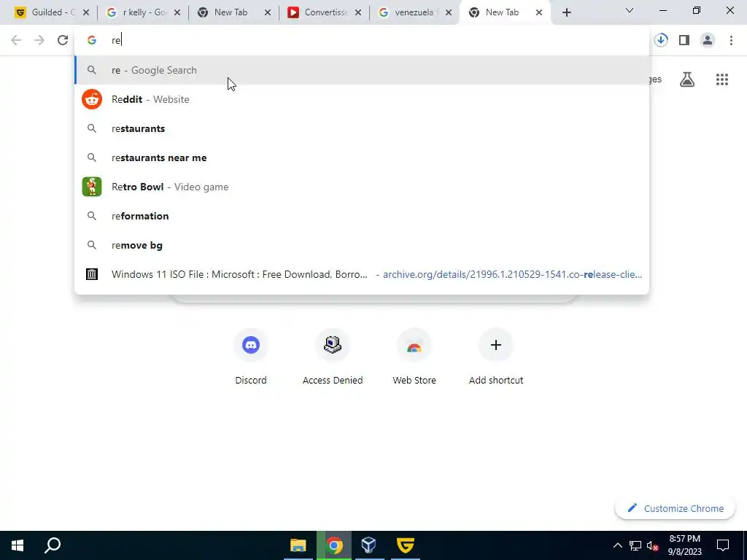This screenshot has height=560, width=747.
Task: Close the Convertisseur tab
Action: (358, 13)
